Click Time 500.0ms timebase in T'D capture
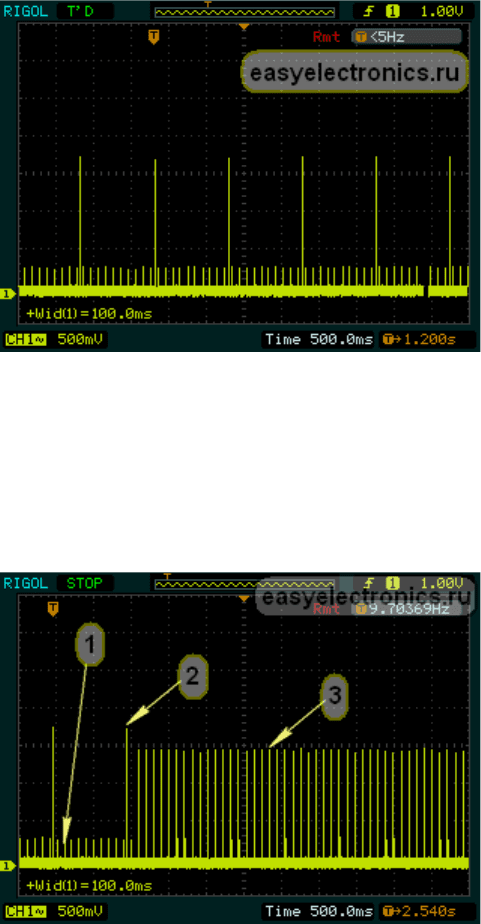 pos(318,339)
